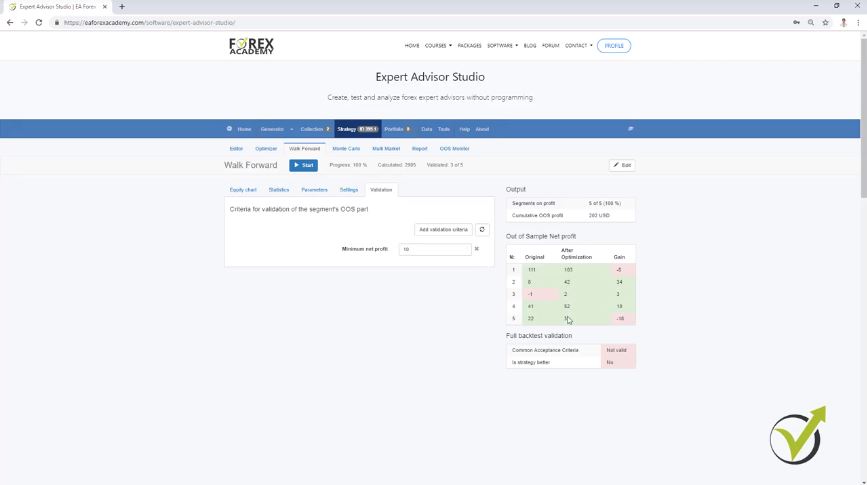Remove the Minimum net profit criterion

[477, 249]
